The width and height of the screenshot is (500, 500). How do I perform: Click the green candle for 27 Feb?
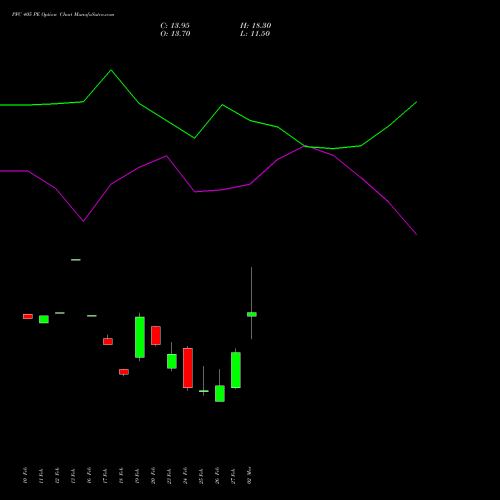(236, 370)
